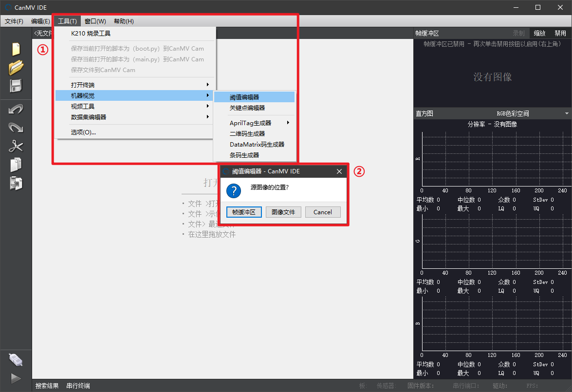The height and width of the screenshot is (392, 572).
Task: Switch to the 搜索结果 tab
Action: [x=47, y=386]
